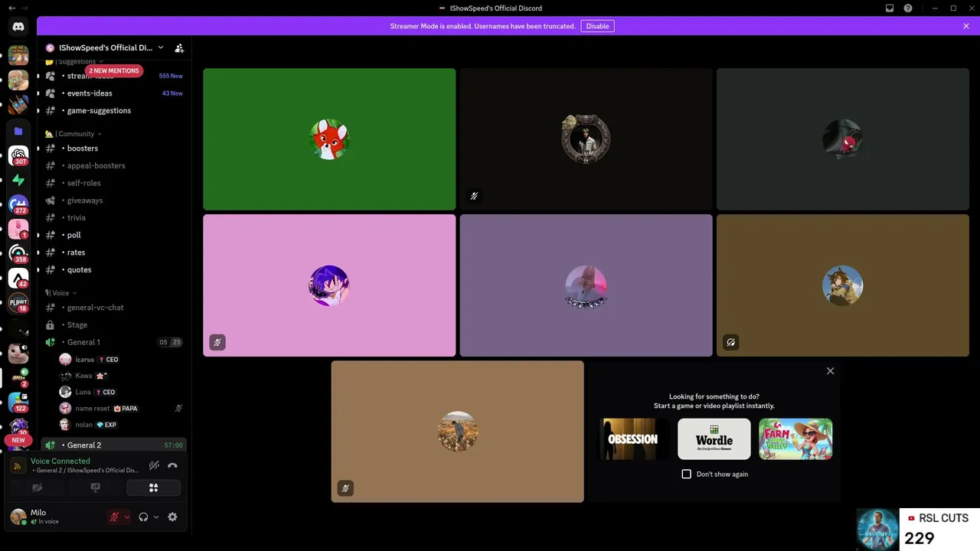Open the rates channel

[114, 253]
